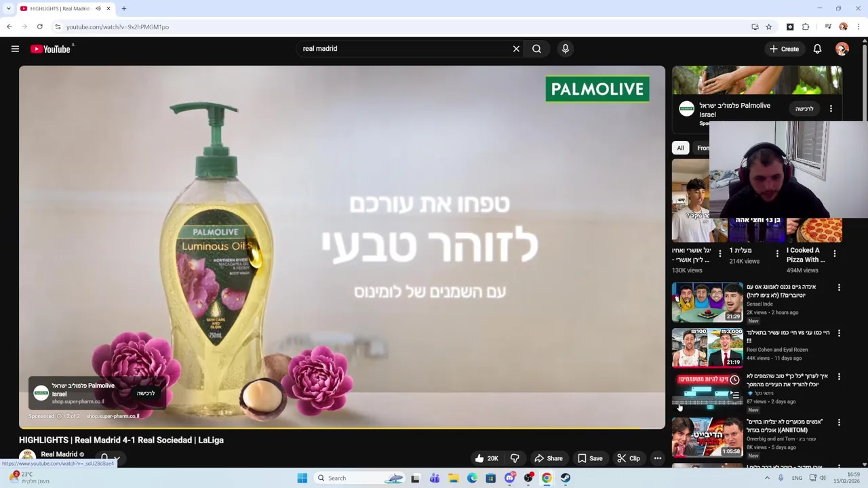Bookmark this page with the star icon
868x488 pixels.
point(769,26)
